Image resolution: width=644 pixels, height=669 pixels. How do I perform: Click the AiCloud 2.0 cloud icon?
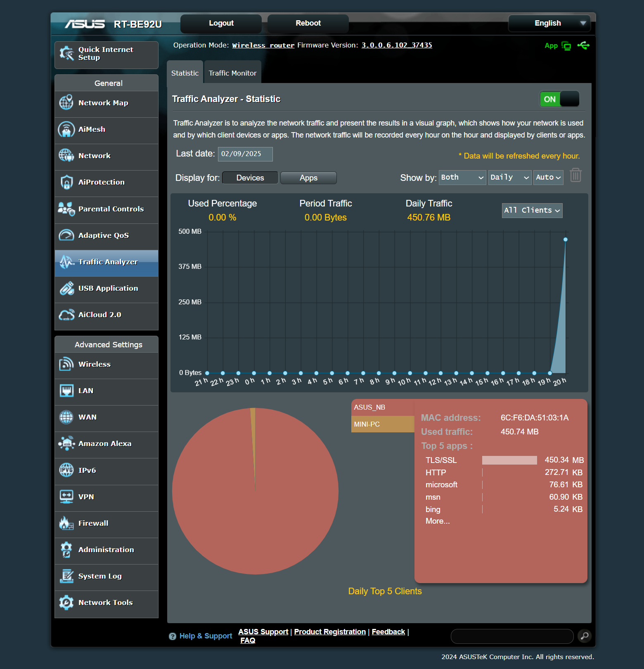66,315
